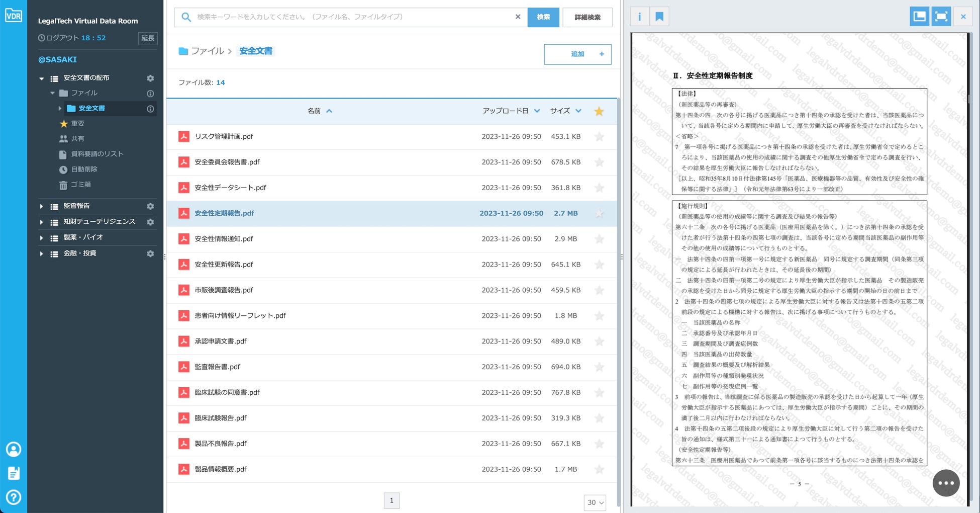Show info for the 安全文書 folder

tap(150, 109)
